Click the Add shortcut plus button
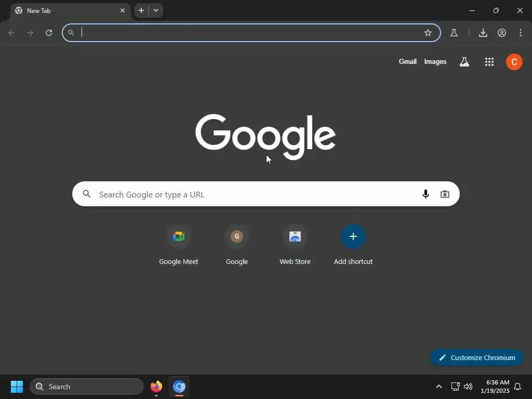 [x=353, y=236]
